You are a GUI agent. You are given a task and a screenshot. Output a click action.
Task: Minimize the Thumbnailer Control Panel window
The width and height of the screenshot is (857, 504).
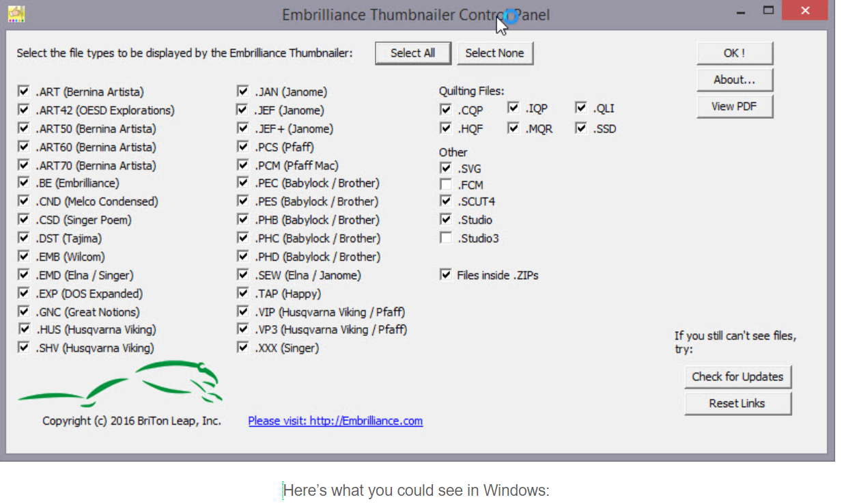click(x=742, y=11)
